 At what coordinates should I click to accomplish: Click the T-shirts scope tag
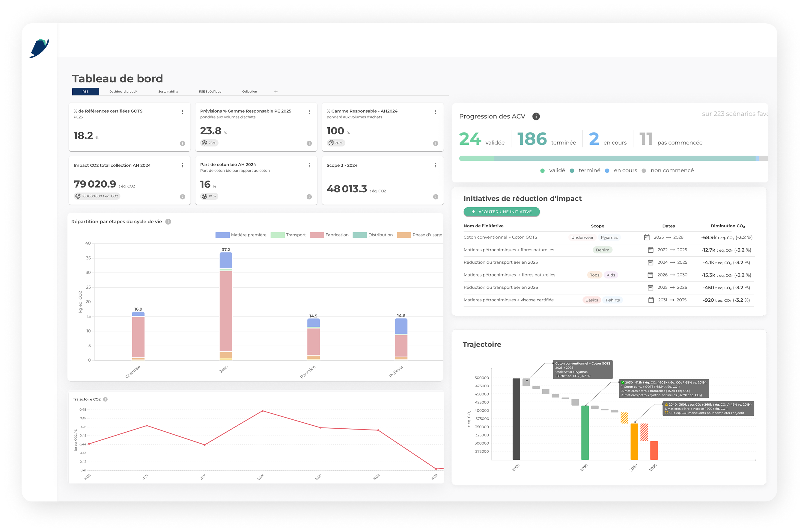[613, 300]
